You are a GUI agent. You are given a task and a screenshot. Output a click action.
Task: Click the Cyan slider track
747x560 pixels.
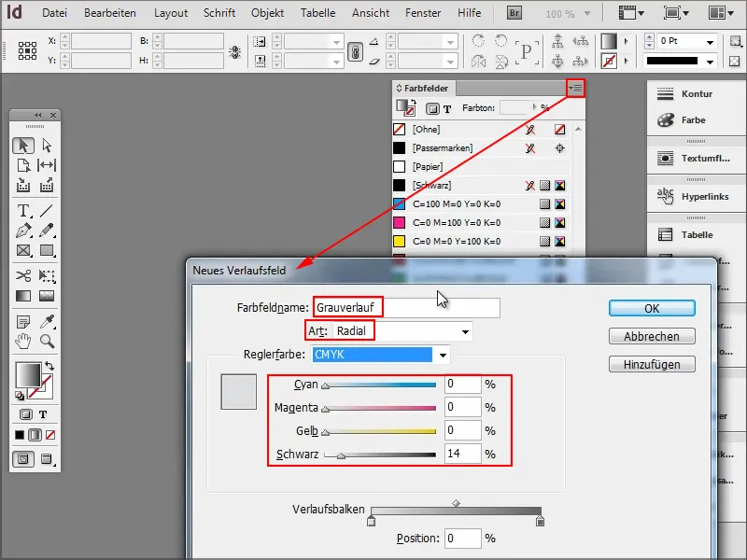(380, 385)
